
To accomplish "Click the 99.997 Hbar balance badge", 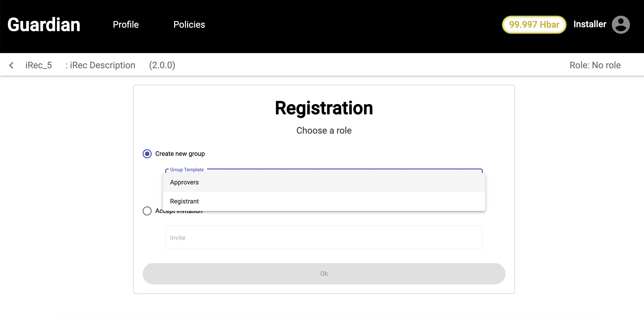I will coord(534,24).
